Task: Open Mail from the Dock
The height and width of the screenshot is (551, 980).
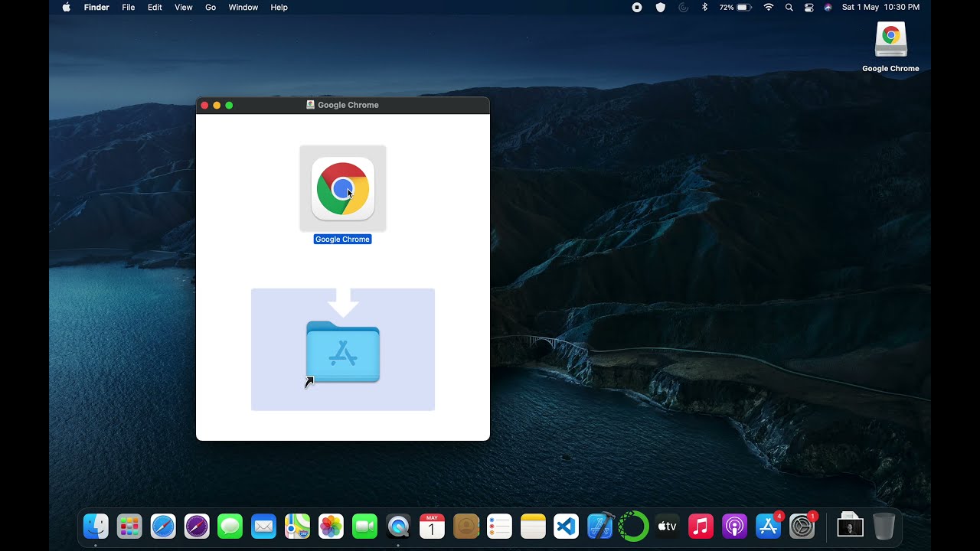Action: click(264, 526)
